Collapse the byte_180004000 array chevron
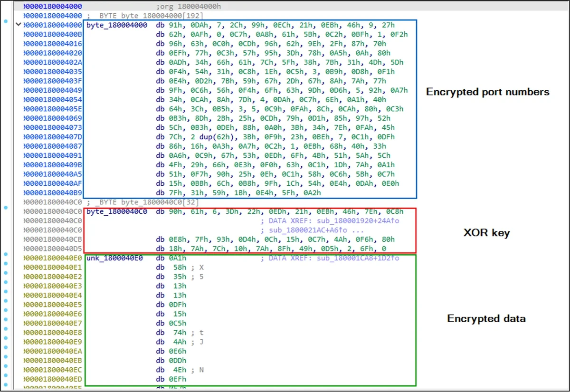Screen dimensions: 570x392 [19, 25]
